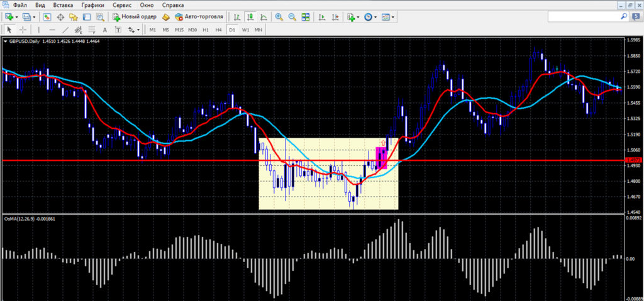Switch timeframe to M1
This screenshot has width=644, height=301.
pos(152,30)
